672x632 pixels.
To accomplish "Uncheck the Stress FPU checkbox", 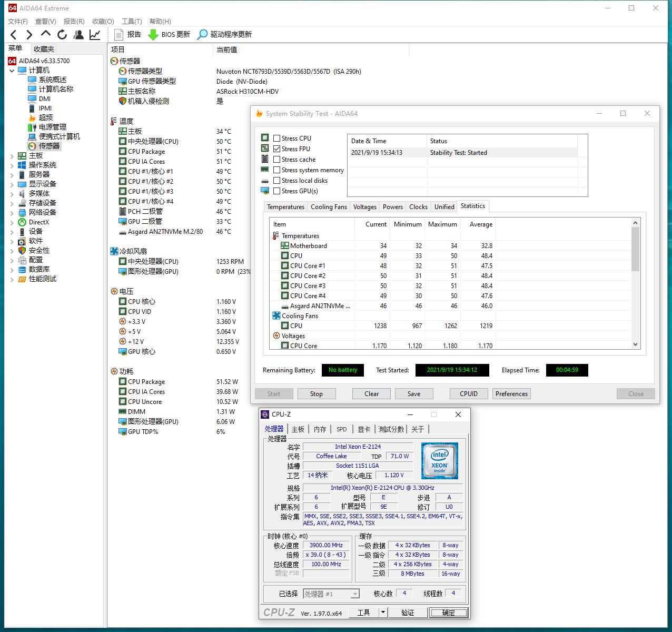I will pos(276,149).
